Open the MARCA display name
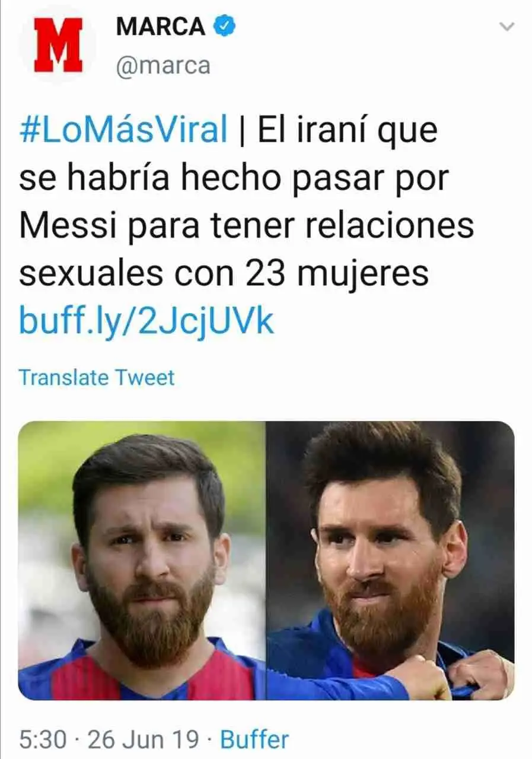Screen dimensions: 532x759 161,27
